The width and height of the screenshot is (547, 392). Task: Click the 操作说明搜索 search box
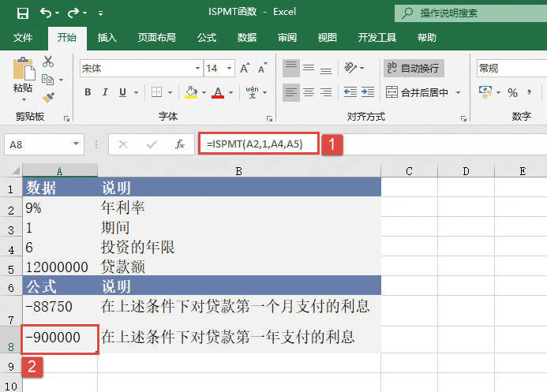[471, 13]
